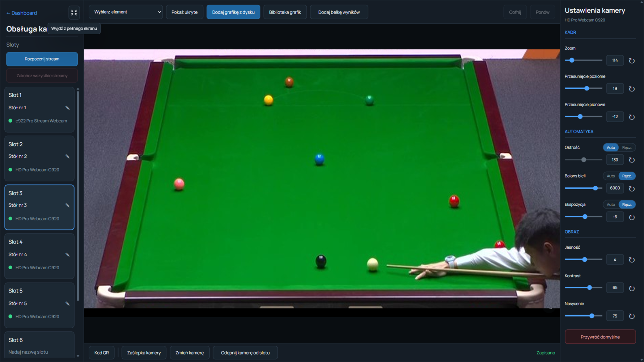644x362 pixels.
Task: Edit Stół nr 1 name pencil
Action: tap(67, 108)
